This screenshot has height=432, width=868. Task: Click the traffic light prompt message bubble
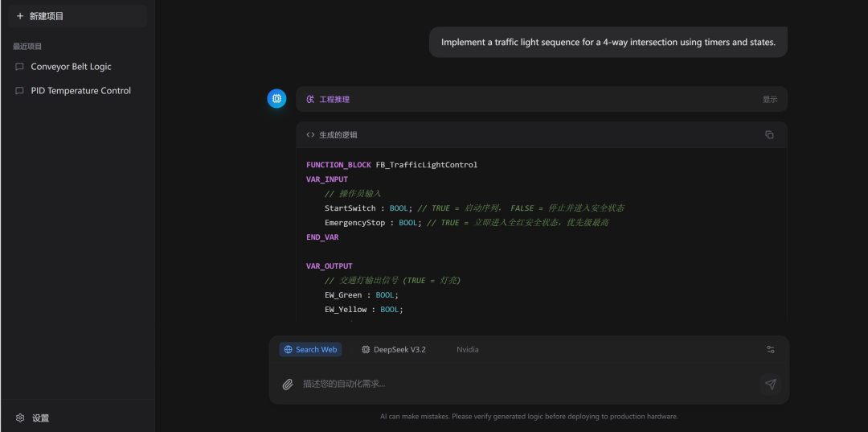[x=608, y=43]
